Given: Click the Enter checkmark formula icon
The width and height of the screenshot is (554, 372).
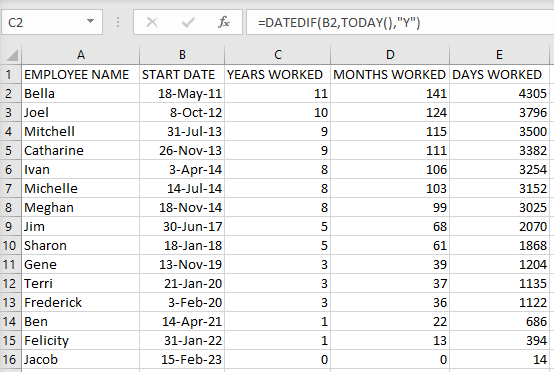Looking at the screenshot, I should [188, 23].
